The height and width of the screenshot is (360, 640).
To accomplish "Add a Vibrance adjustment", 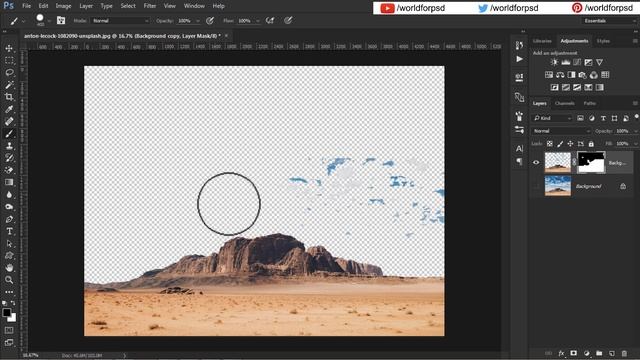I will coord(599,62).
